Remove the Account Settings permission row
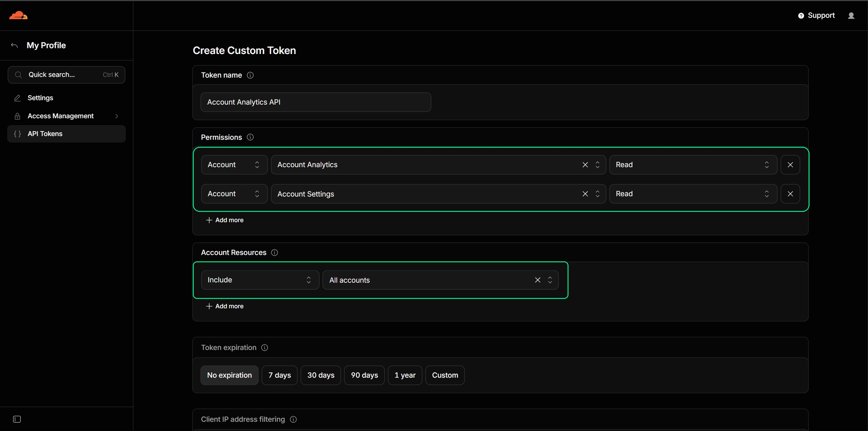 pos(790,194)
